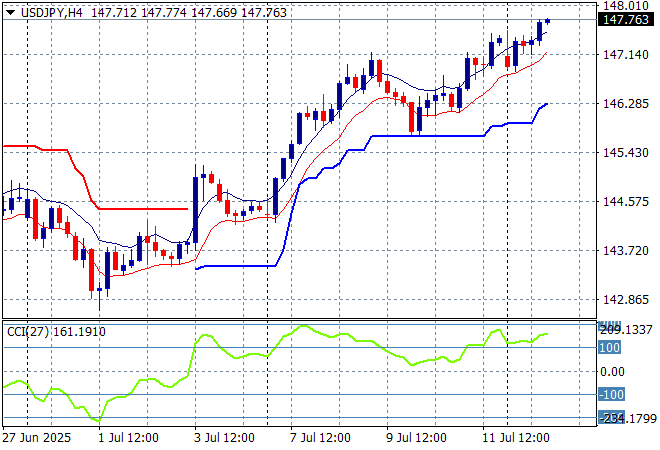Click the 143.720 price scale label
Image resolution: width=660 pixels, height=450 pixels.
coord(628,250)
